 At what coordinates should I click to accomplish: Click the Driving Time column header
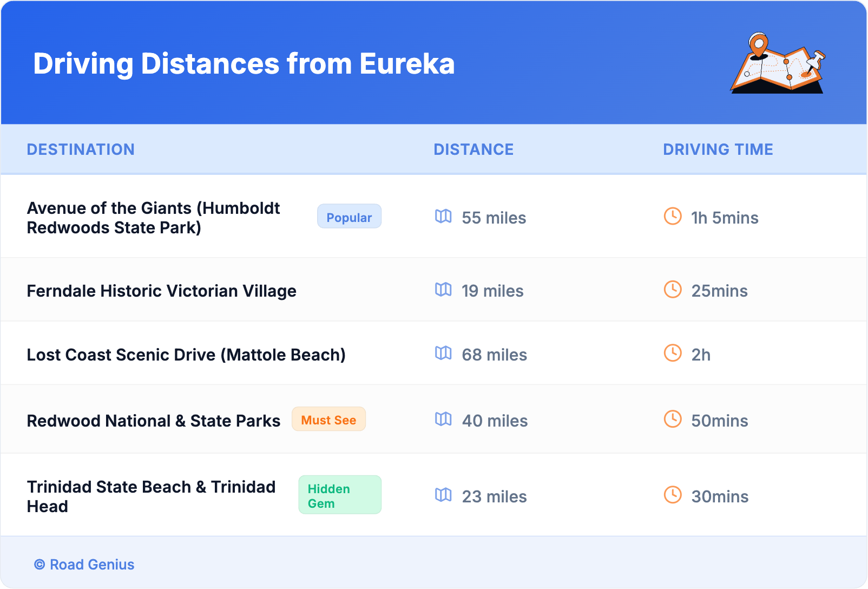[718, 149]
